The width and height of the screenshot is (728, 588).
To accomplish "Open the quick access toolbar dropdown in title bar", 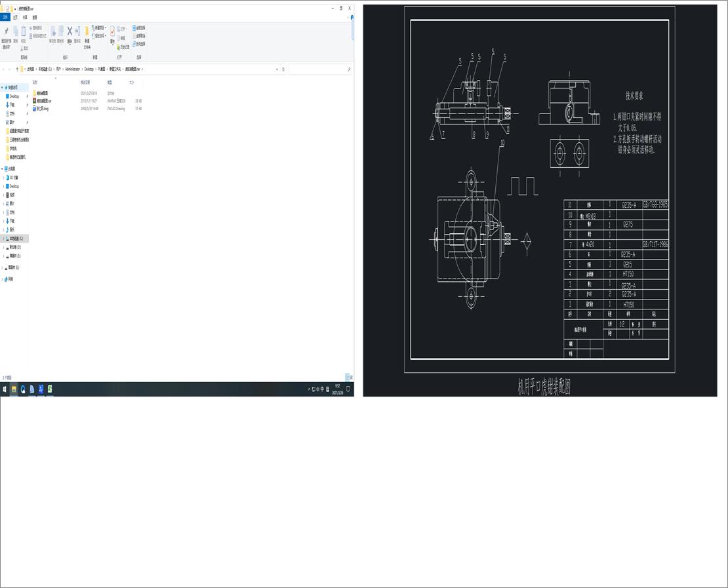I will pyautogui.click(x=15, y=9).
